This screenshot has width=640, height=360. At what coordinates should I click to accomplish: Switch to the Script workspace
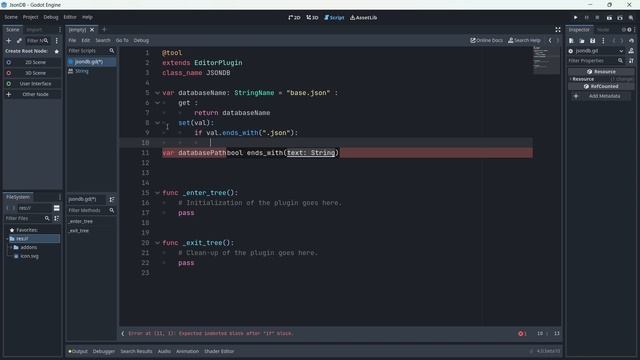pyautogui.click(x=334, y=18)
